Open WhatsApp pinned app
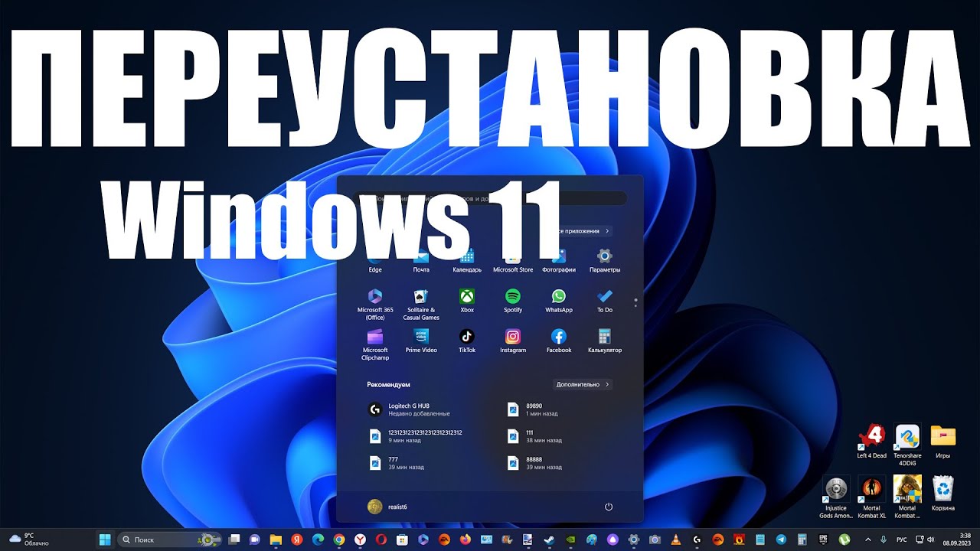The image size is (980, 551). tap(559, 300)
